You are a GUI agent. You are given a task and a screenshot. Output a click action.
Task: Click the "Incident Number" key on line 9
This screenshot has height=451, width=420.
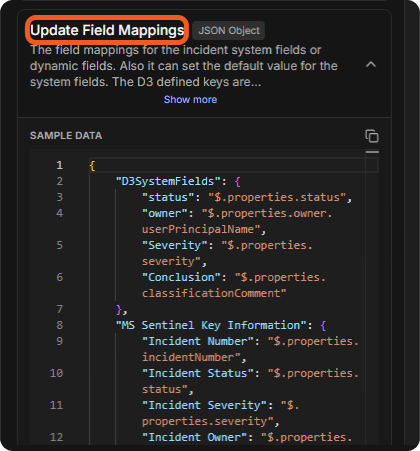198,341
